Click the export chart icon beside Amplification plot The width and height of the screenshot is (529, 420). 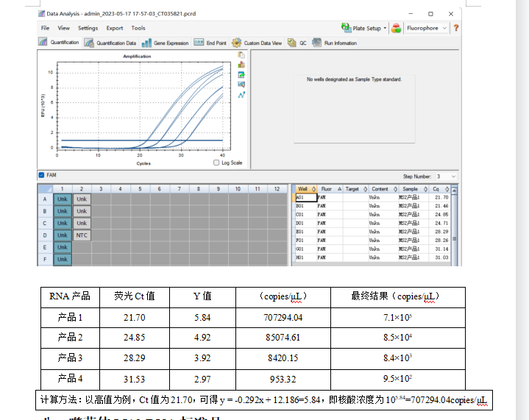(x=241, y=74)
